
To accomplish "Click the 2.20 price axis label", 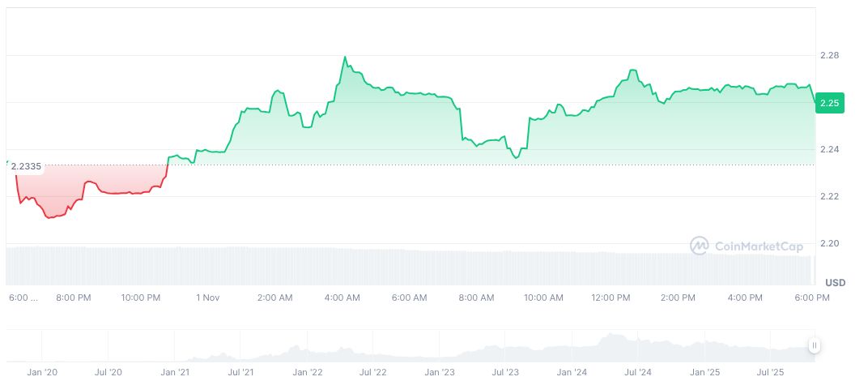I will (x=828, y=243).
